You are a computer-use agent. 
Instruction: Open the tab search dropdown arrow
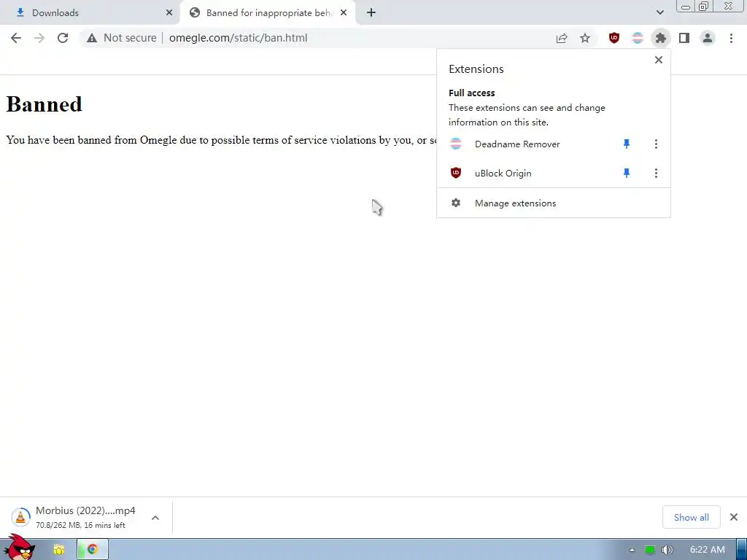pyautogui.click(x=659, y=12)
